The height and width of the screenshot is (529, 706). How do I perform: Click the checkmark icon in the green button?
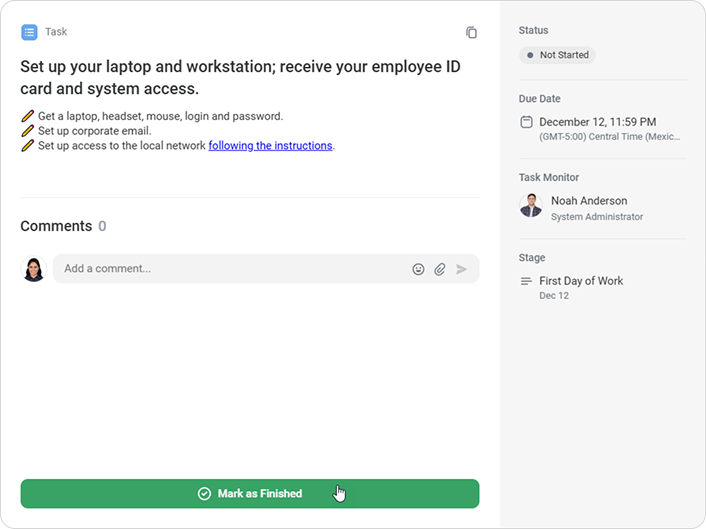204,494
